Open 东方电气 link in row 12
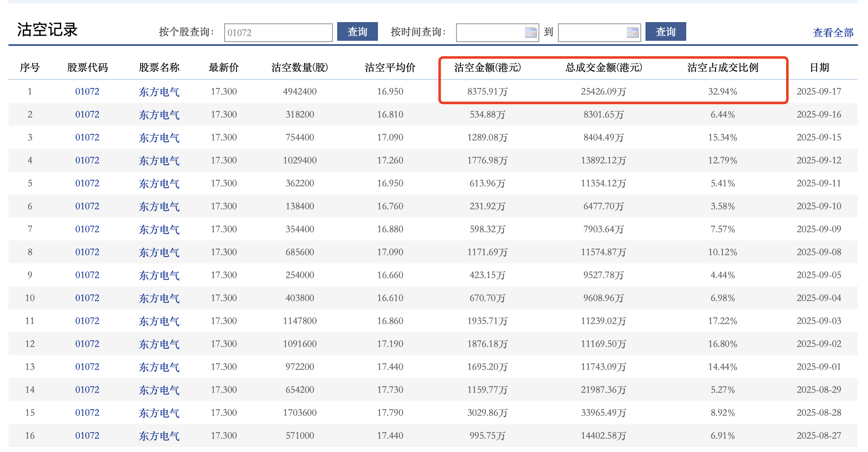This screenshot has width=868, height=452. pyautogui.click(x=159, y=344)
